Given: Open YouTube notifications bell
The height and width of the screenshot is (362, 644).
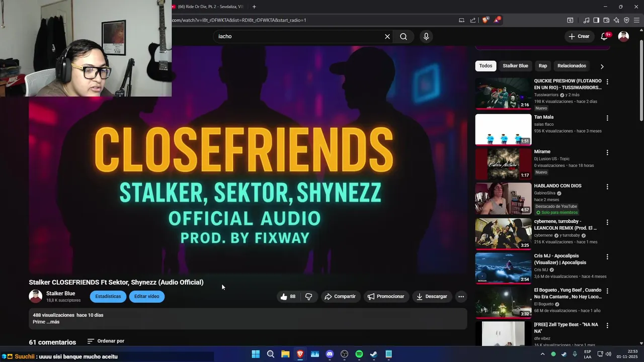Looking at the screenshot, I should point(605,36).
